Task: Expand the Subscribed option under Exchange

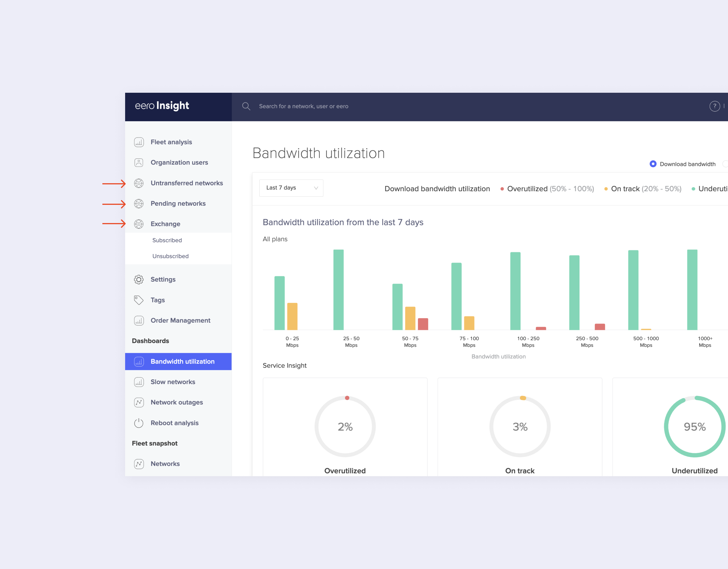Action: click(x=167, y=240)
